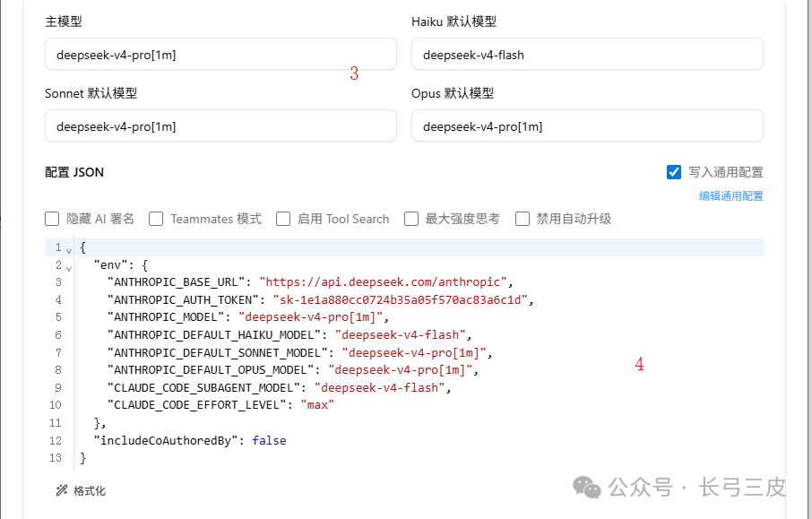Click the ANTHROPIC_MODEL line value
The image size is (812, 519).
[311, 317]
